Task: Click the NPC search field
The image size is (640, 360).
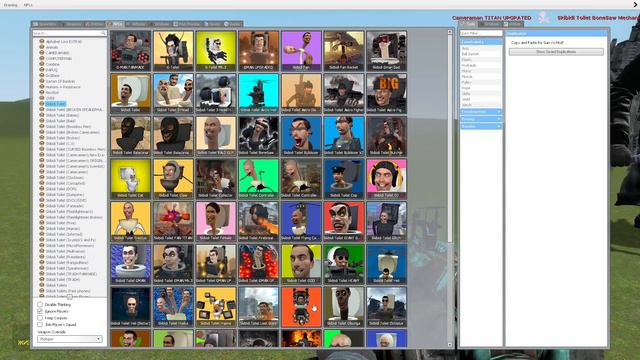Action: coord(69,33)
